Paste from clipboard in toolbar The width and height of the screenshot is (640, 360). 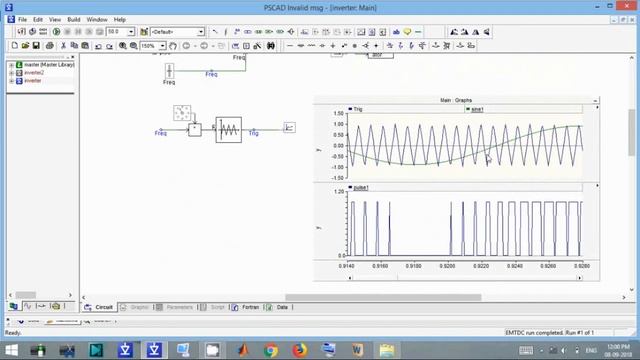[x=85, y=46]
